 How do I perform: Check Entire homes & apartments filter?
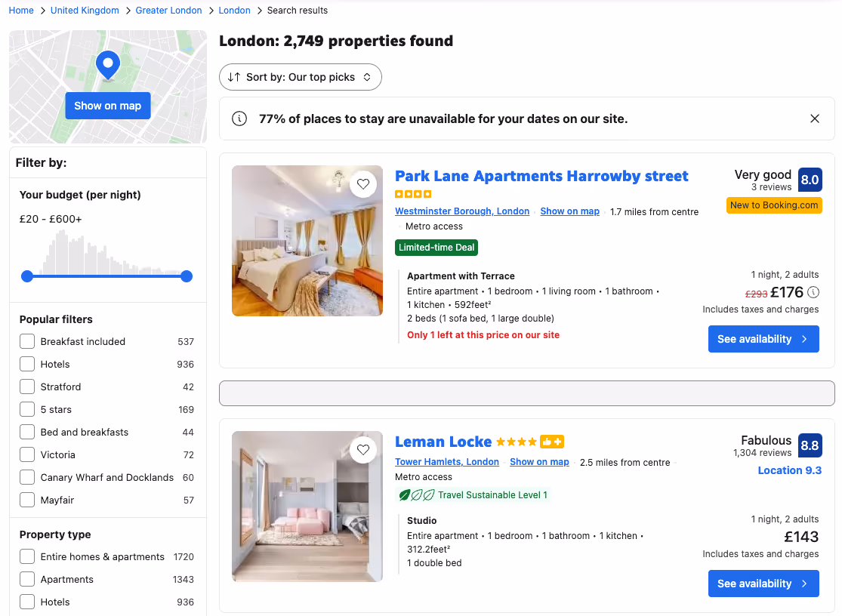(27, 556)
